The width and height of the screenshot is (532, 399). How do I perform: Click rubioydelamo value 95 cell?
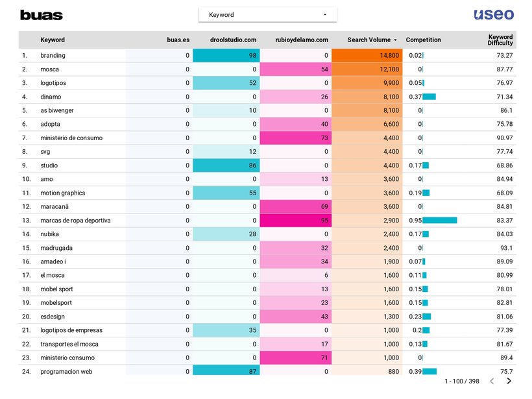click(x=296, y=220)
